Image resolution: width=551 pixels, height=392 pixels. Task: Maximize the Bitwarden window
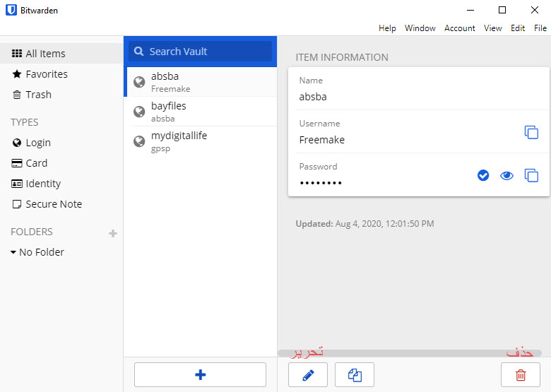(x=502, y=10)
